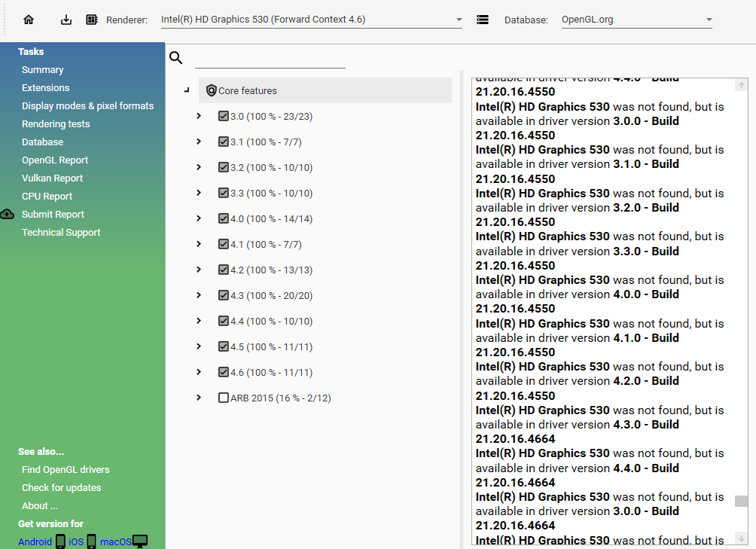Select the 4.4 (100 % - 10/10) row
756x549 pixels.
[271, 321]
